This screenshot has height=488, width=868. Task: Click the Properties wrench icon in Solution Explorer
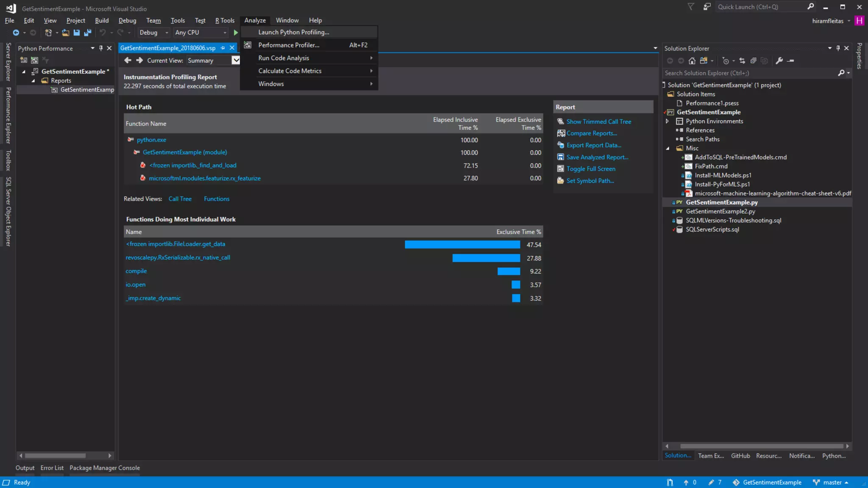click(779, 61)
